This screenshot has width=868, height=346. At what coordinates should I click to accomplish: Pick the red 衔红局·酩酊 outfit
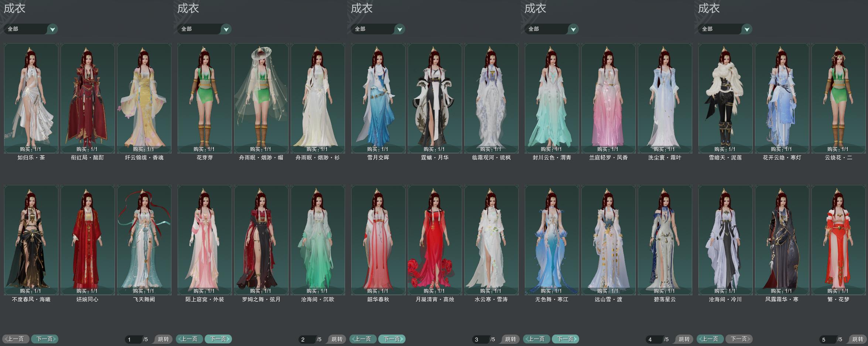tap(88, 98)
